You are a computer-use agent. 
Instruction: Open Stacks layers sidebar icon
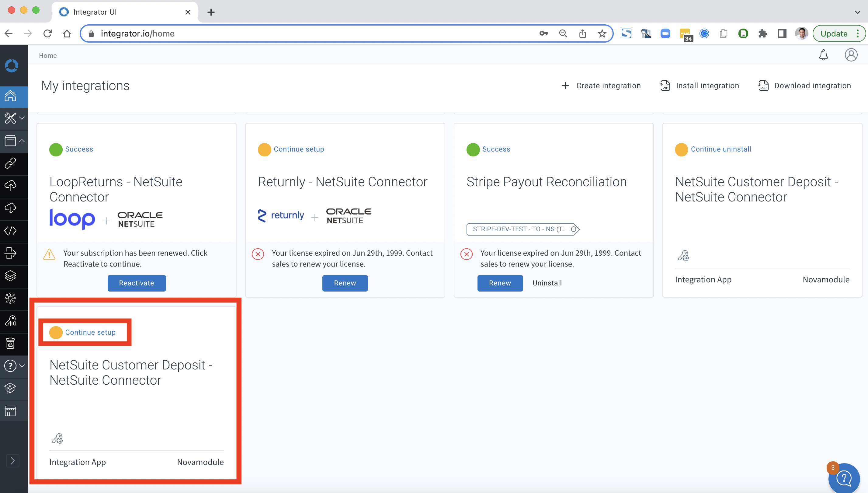tap(10, 276)
